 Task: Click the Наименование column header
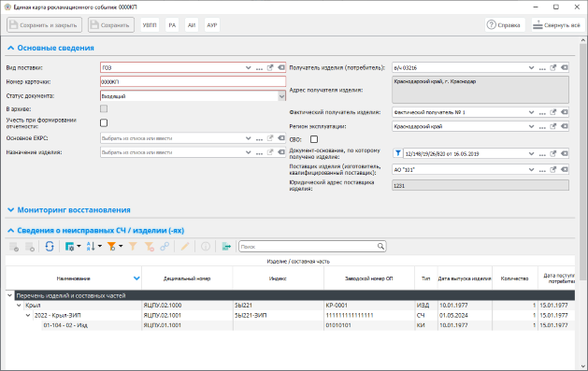(x=74, y=278)
